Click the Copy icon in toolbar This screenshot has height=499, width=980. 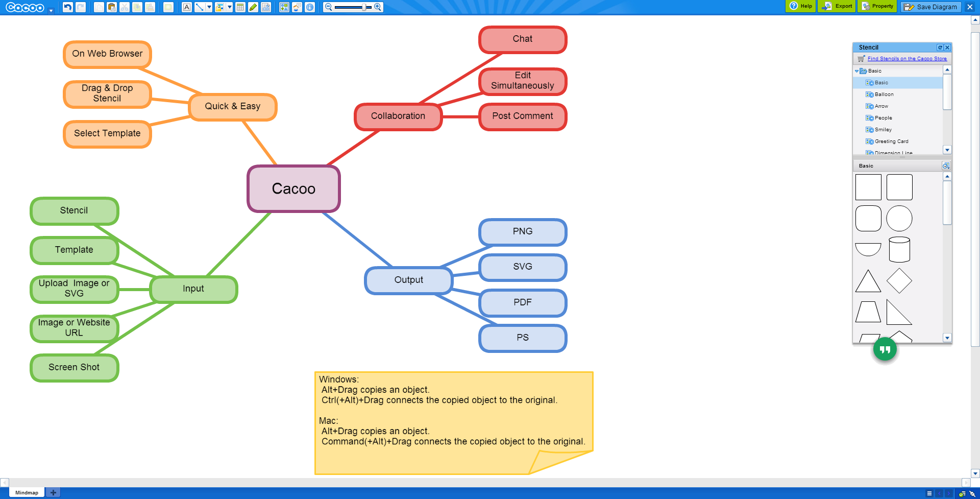pos(99,7)
